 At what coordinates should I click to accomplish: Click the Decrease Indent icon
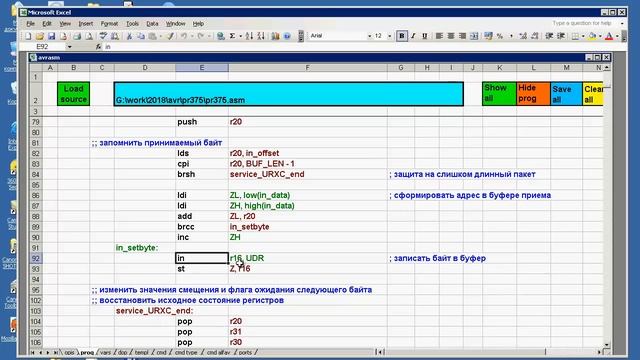click(x=549, y=36)
